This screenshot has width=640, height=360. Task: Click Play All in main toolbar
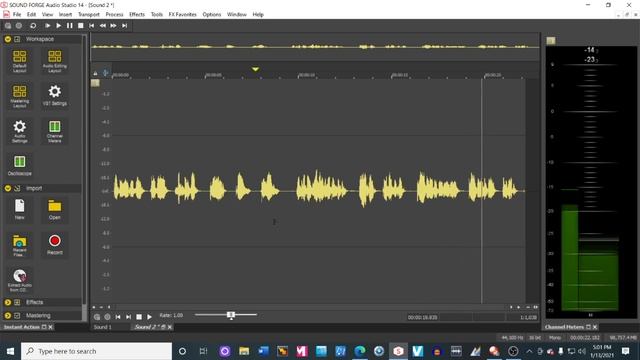(x=47, y=25)
